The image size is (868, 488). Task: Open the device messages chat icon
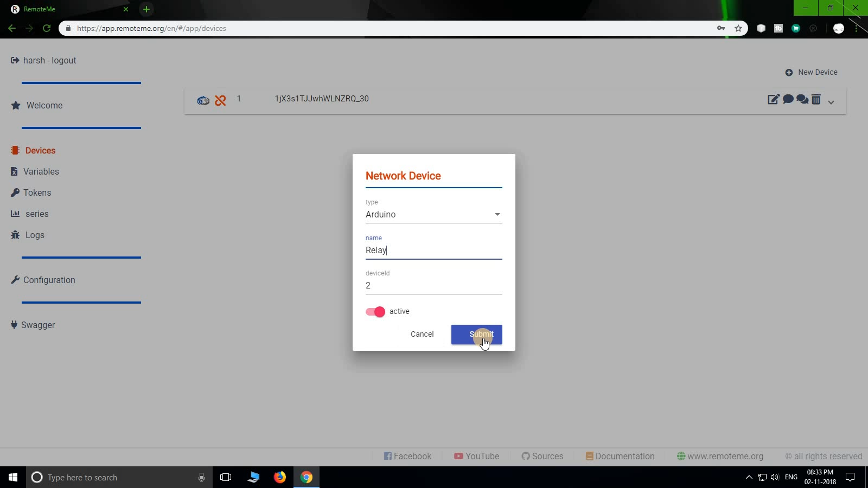(788, 100)
